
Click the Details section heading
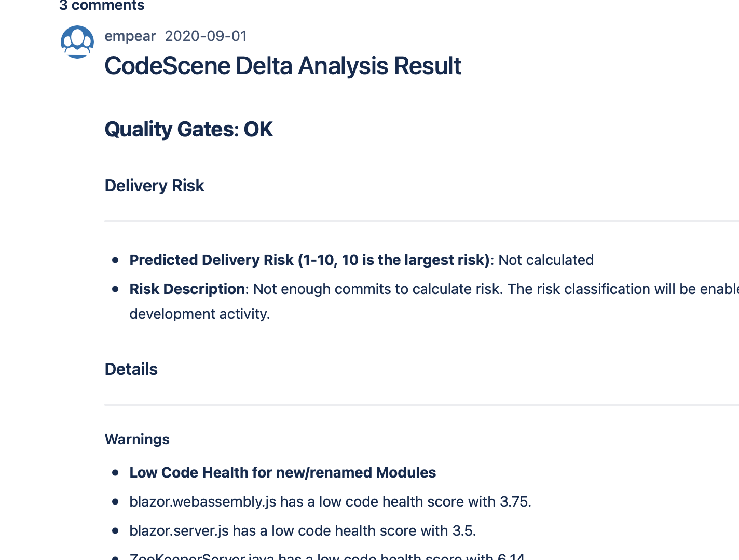click(x=131, y=369)
